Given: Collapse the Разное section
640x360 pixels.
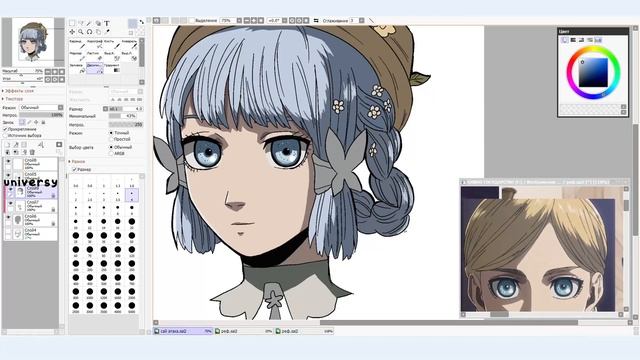Looking at the screenshot, I should 77,162.
